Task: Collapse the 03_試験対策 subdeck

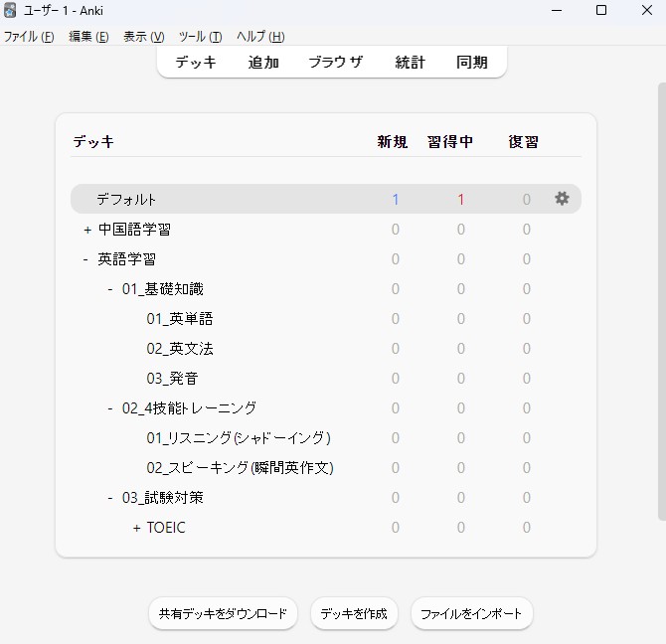Action: (x=110, y=498)
